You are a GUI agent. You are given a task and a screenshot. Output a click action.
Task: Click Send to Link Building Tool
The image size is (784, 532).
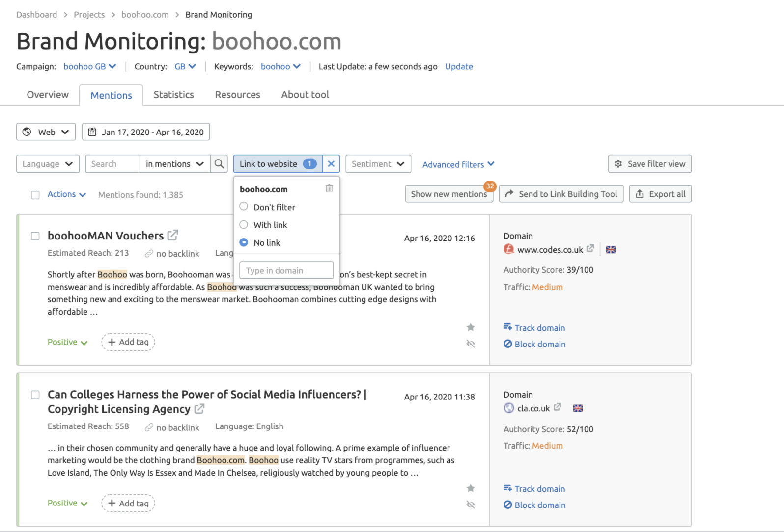click(561, 194)
